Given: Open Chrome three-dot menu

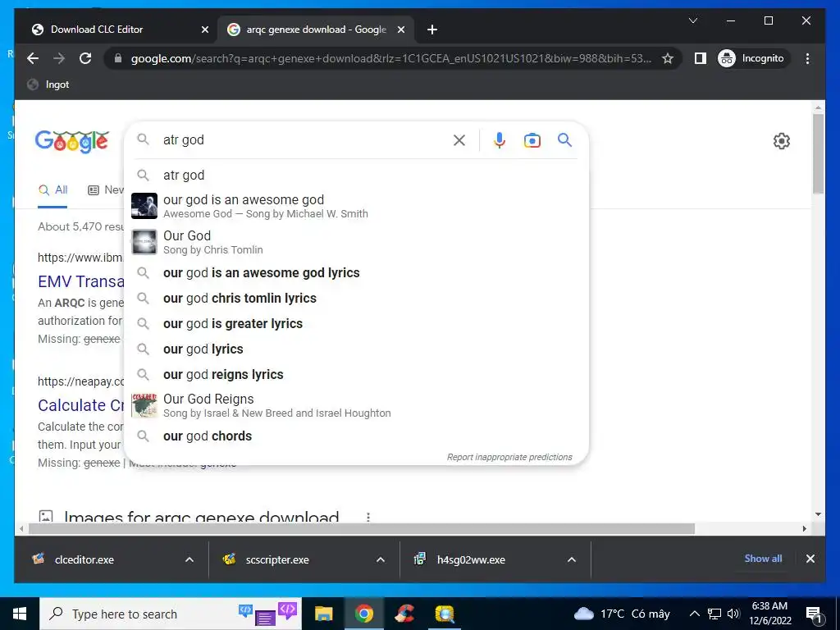Looking at the screenshot, I should tap(807, 58).
